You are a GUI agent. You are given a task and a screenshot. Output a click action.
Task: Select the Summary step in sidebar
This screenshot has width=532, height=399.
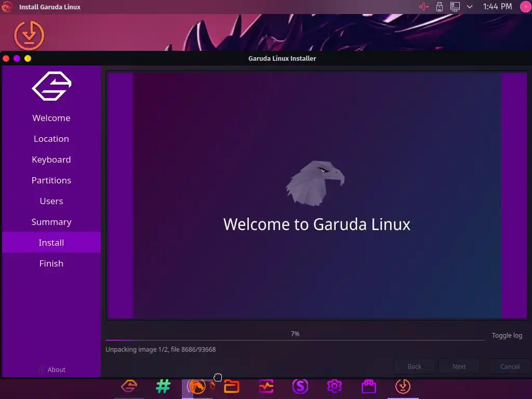[x=51, y=222]
